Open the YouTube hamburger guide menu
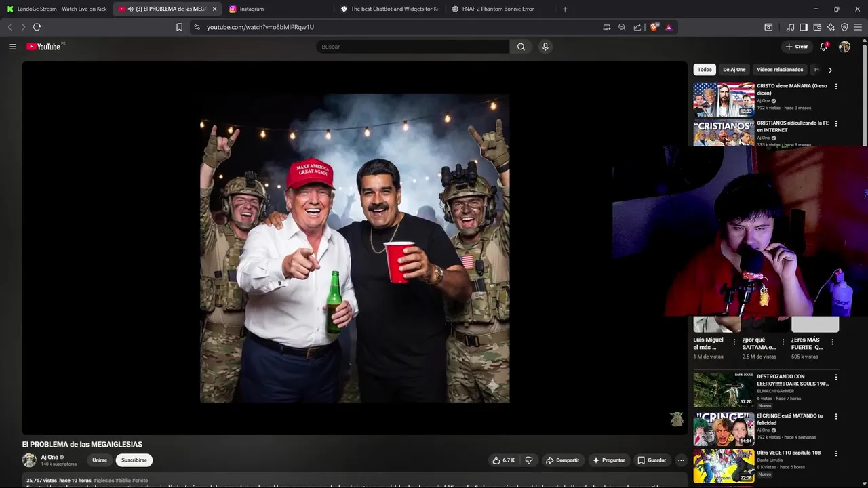The height and width of the screenshot is (488, 868). [x=12, y=47]
